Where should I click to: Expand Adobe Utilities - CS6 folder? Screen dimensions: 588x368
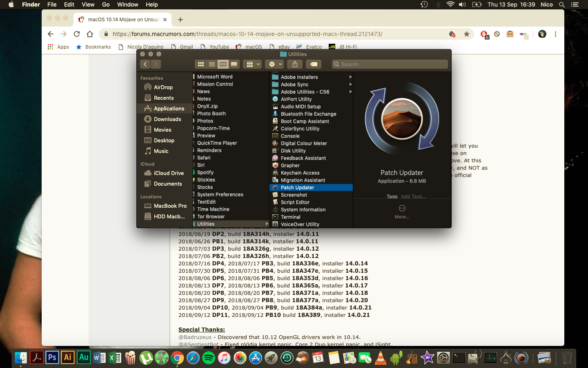click(350, 92)
